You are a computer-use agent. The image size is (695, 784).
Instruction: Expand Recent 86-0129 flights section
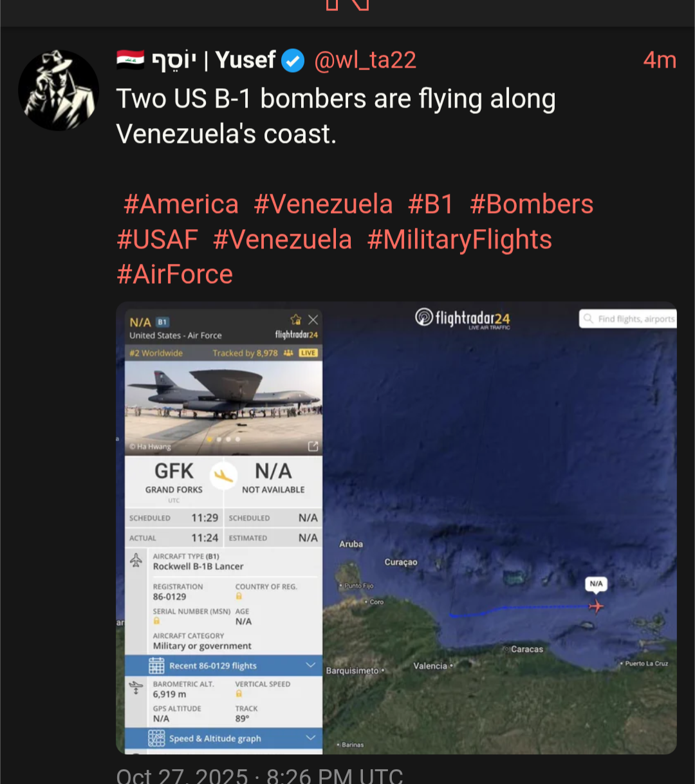311,665
